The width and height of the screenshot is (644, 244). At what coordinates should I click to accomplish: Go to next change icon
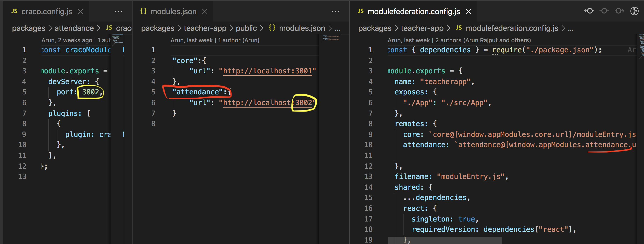click(619, 11)
